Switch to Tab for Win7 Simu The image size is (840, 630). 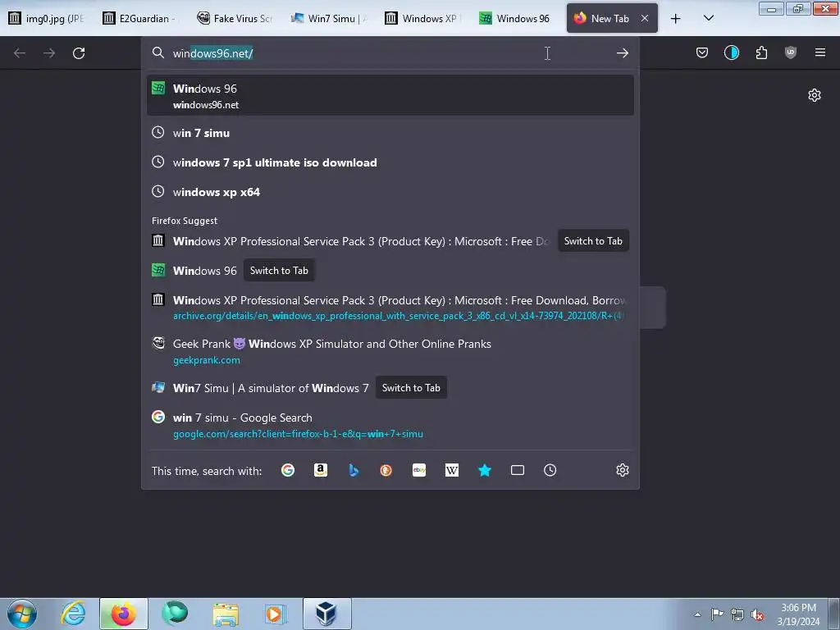point(411,388)
